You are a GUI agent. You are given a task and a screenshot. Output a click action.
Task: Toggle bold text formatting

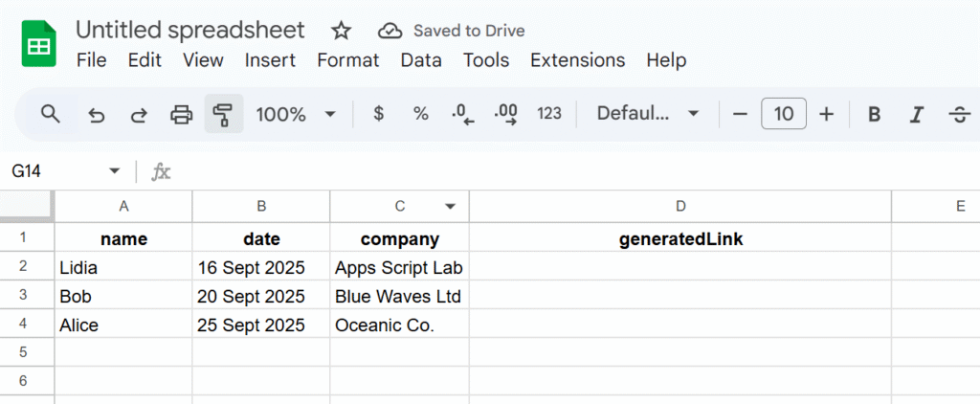pyautogui.click(x=873, y=115)
